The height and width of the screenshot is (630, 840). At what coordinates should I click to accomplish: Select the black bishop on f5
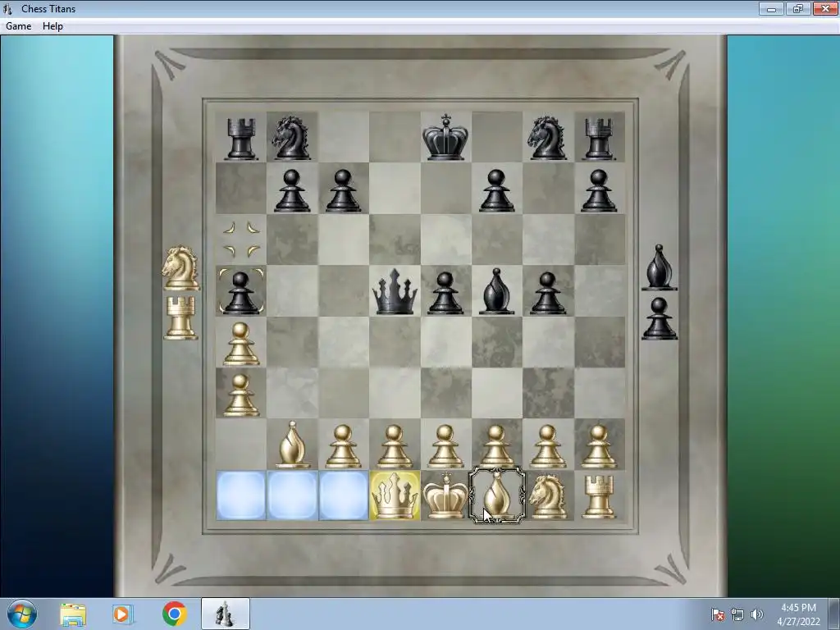point(496,291)
